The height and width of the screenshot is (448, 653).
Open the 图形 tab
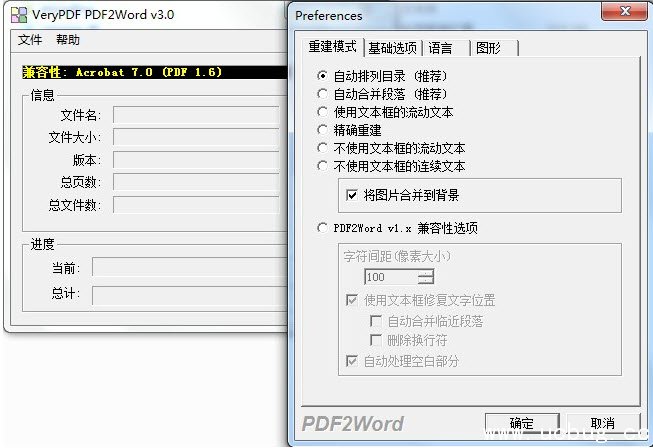[489, 48]
